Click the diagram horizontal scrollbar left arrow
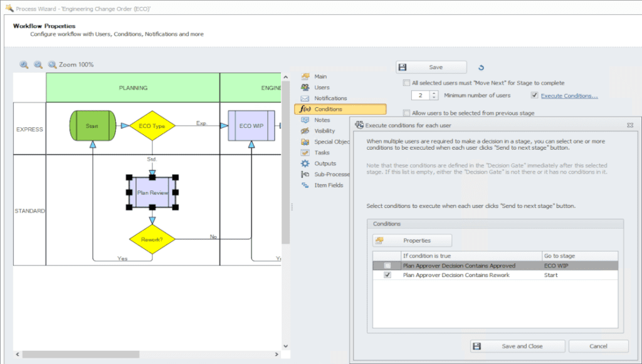 tap(17, 354)
